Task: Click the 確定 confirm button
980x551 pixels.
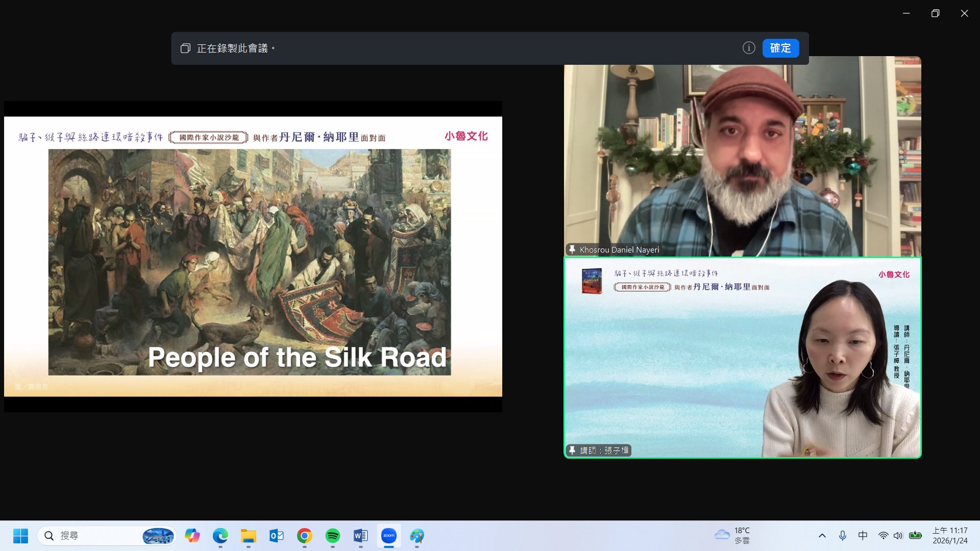Action: tap(780, 48)
